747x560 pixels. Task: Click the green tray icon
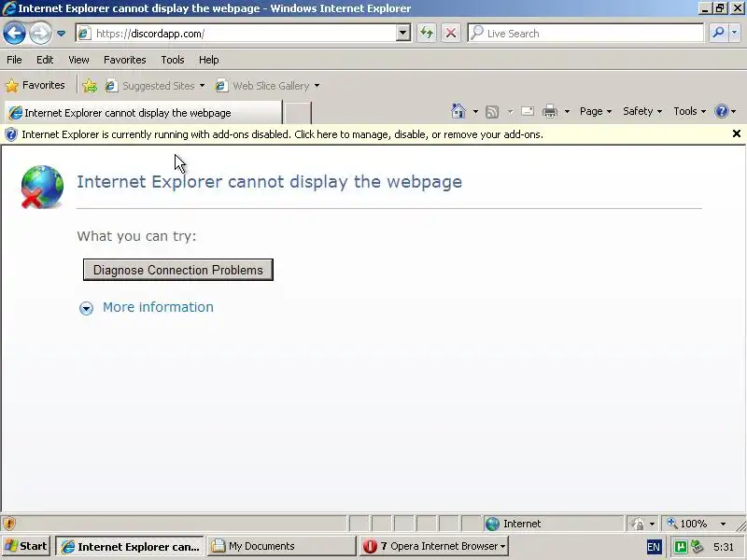pos(682,547)
